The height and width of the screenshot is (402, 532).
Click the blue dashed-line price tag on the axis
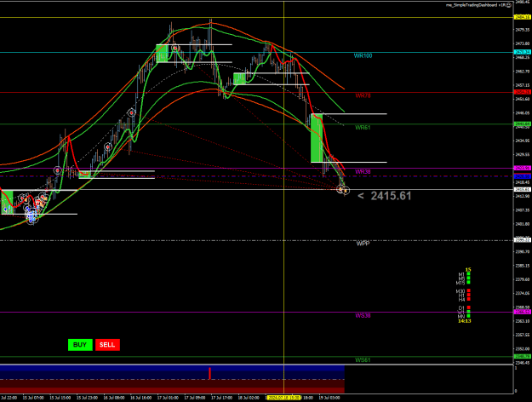click(x=523, y=176)
